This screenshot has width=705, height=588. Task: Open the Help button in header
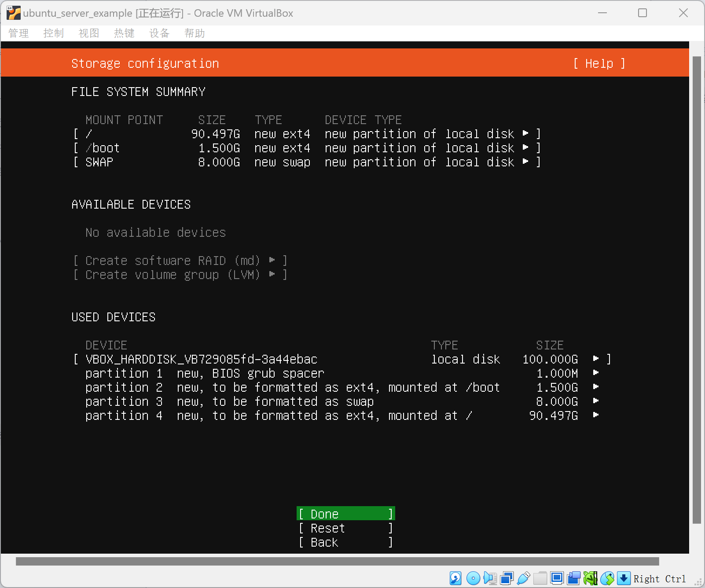[599, 63]
